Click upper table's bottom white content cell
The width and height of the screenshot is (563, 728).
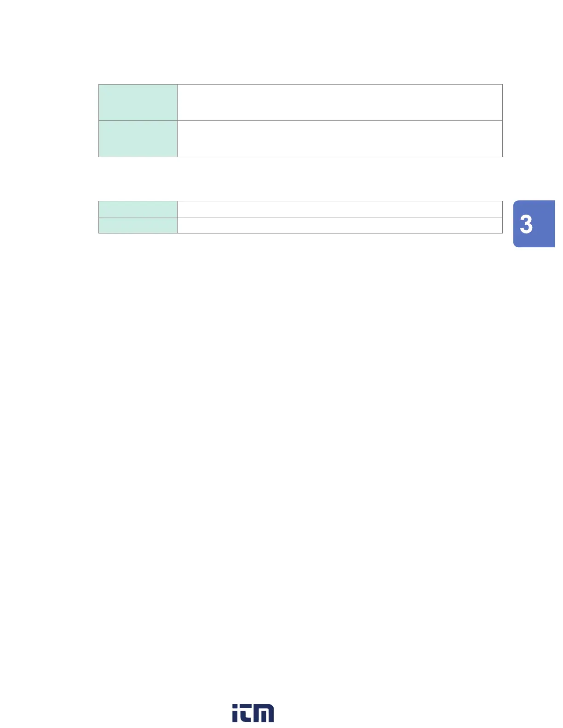click(339, 139)
